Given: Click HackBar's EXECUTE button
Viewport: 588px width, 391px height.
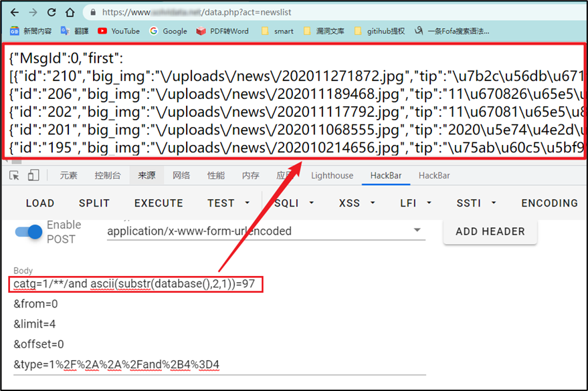Looking at the screenshot, I should 159,203.
